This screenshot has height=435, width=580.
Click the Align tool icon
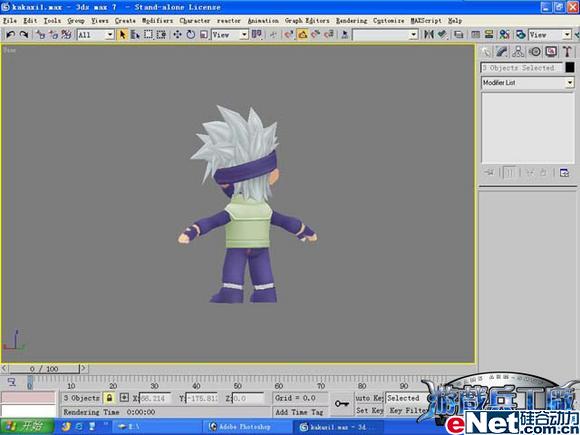[x=442, y=35]
